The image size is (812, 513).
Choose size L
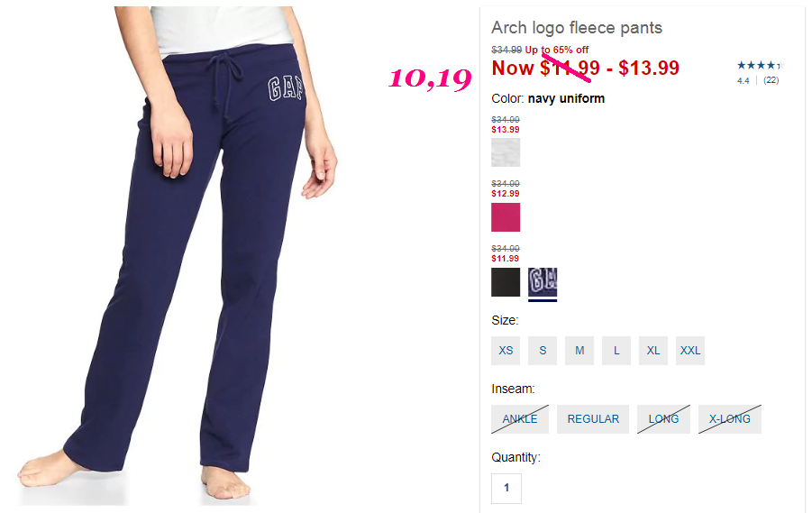click(x=616, y=351)
